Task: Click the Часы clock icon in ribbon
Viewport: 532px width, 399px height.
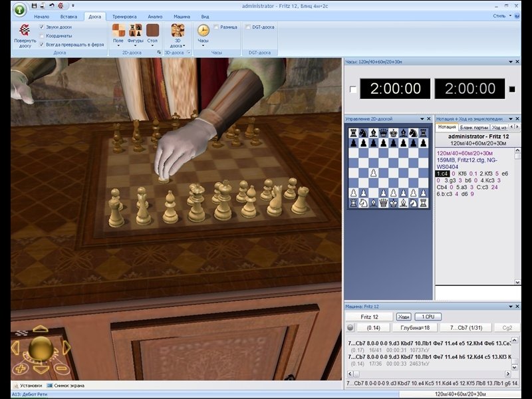Action: pyautogui.click(x=203, y=31)
